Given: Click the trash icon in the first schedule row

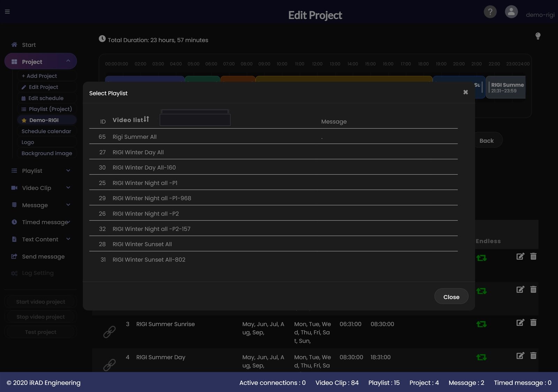Looking at the screenshot, I should coord(533,256).
